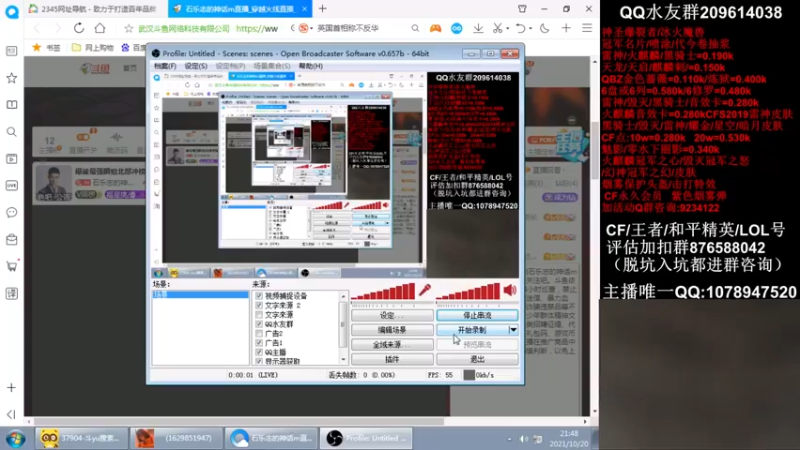Click the browser reload icon
Screen dimensions: 800x450
pyautogui.click(x=79, y=28)
